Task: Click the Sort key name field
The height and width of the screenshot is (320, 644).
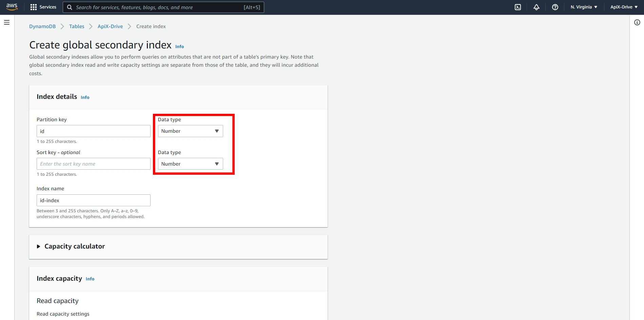Action: coord(94,164)
